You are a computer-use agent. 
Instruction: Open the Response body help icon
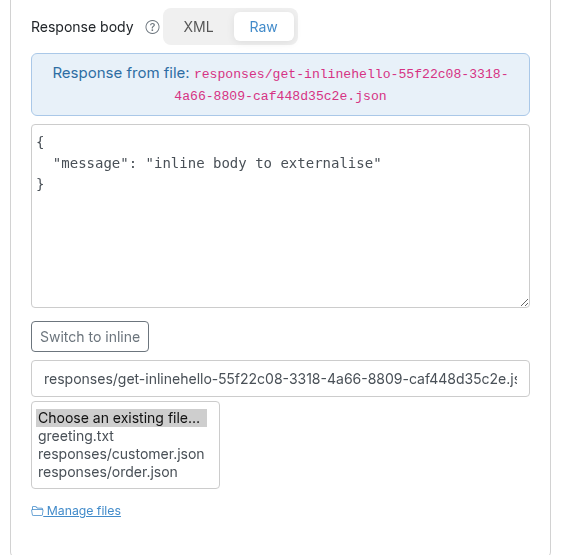click(x=152, y=27)
